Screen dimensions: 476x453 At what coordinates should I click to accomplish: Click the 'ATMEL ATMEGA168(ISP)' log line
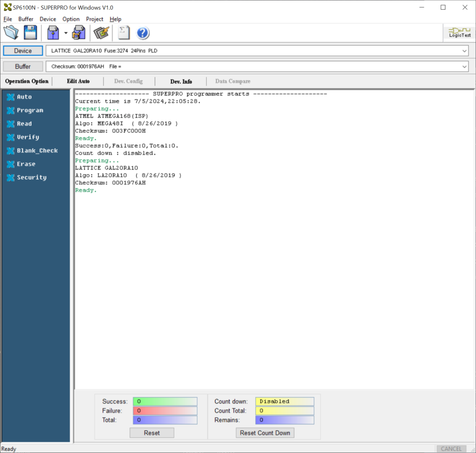coord(112,116)
